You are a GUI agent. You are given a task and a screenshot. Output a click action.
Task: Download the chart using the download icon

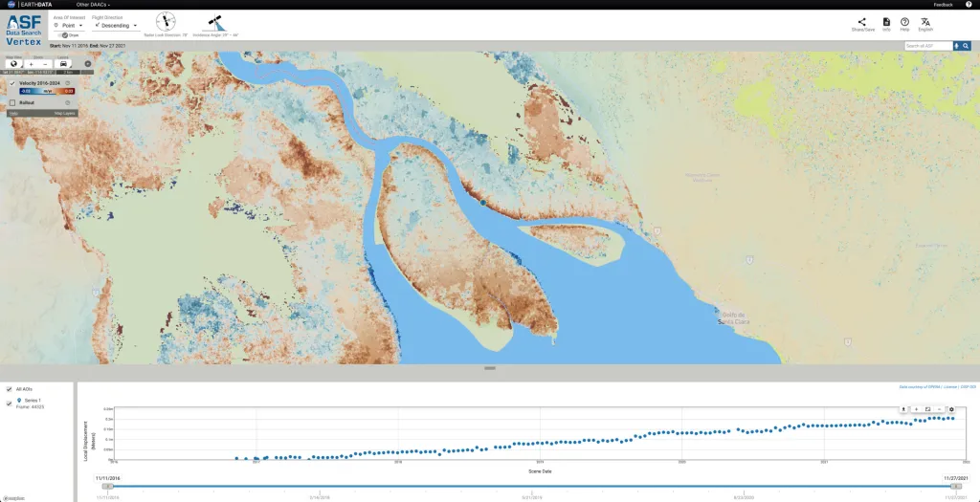point(903,409)
